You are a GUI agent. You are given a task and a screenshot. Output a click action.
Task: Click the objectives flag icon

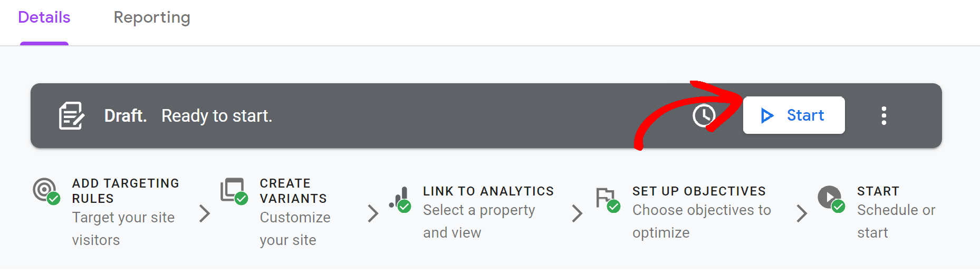608,199
